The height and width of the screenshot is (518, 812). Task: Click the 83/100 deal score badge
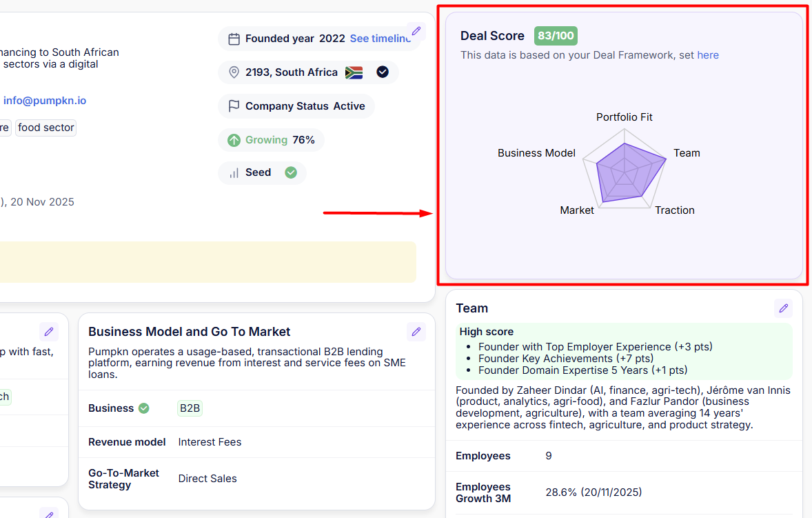556,36
